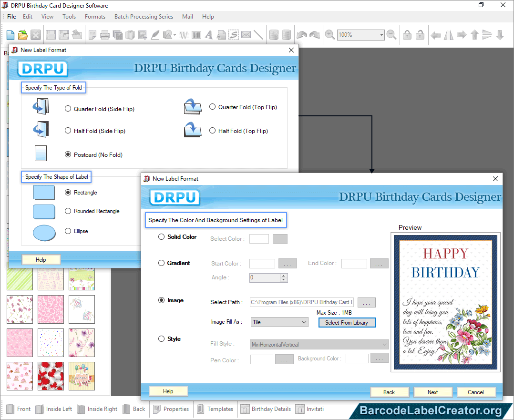Open the 100% zoom level dropdown
This screenshot has width=514, height=420.
[381, 35]
